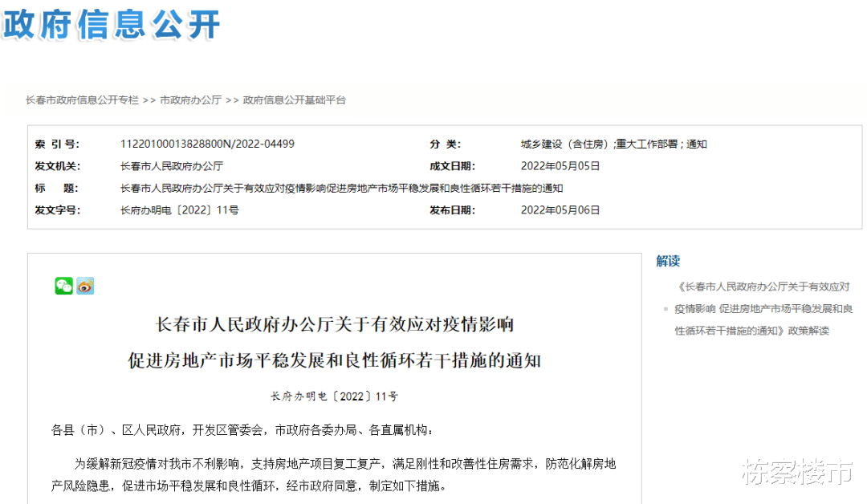Click the 解读 section heading
Viewport: 867px width, 504px height.
pyautogui.click(x=669, y=262)
